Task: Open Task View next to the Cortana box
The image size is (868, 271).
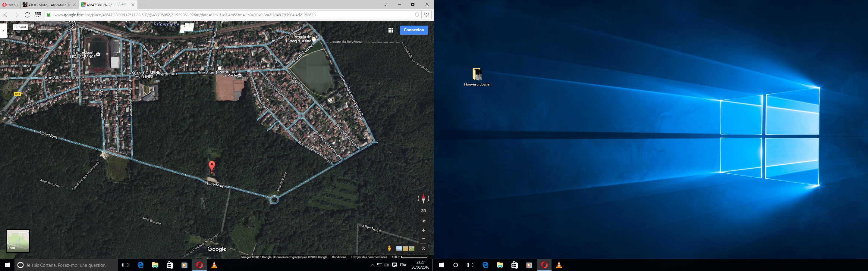Action: (125, 265)
